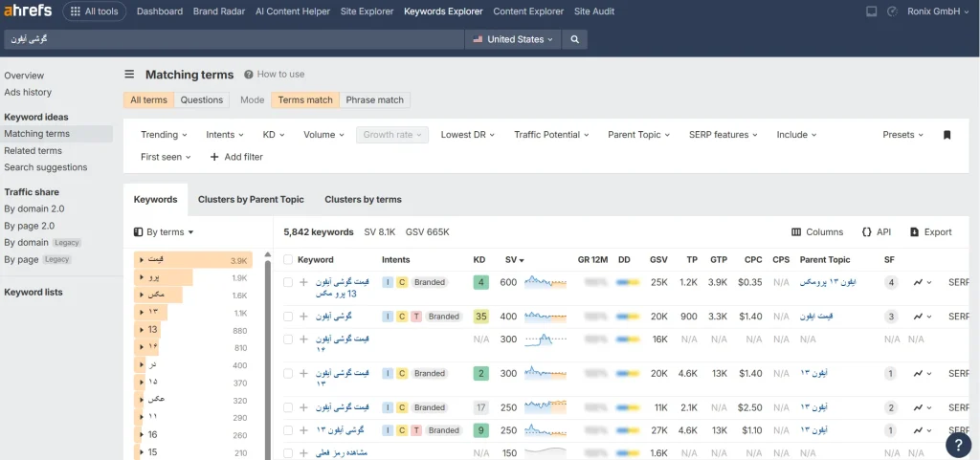Screen dimensions: 980x460
Task: Check the keyword row with SV 150
Action: pos(288,453)
